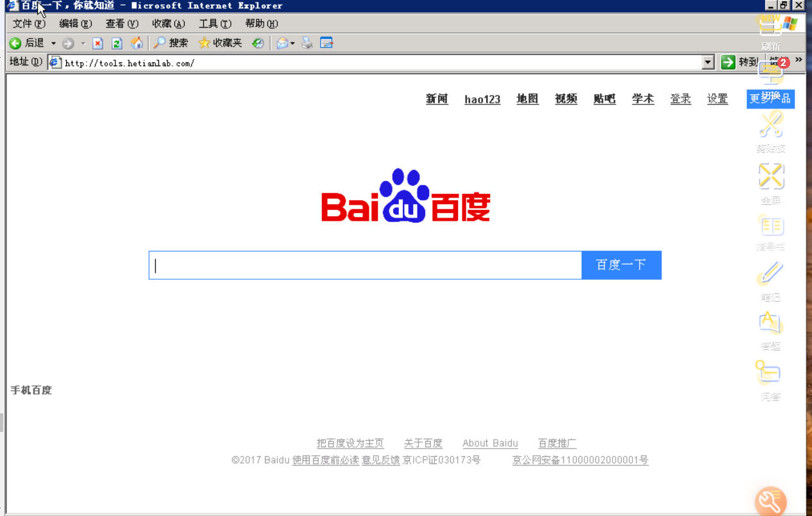This screenshot has height=516, width=812.
Task: Click the 京公网安备 registration link
Action: pyautogui.click(x=580, y=460)
